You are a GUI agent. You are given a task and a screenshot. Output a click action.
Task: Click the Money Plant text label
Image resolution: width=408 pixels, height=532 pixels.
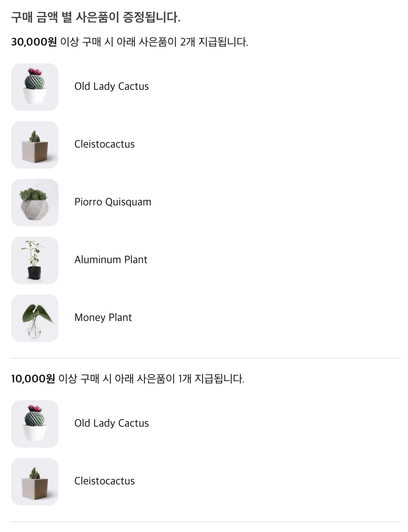(103, 317)
